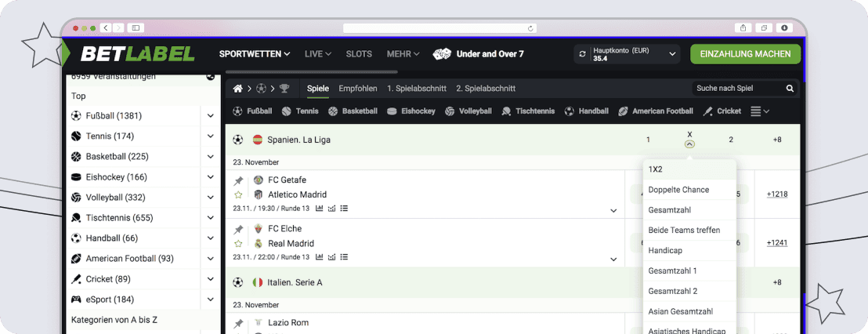Switch to the Empfohlen tab
The image size is (868, 334).
(x=358, y=89)
